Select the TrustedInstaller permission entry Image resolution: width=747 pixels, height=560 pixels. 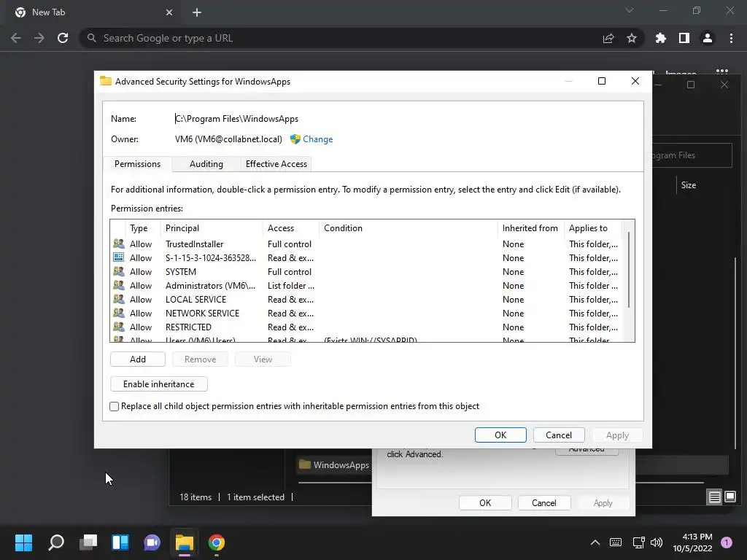tap(366, 244)
